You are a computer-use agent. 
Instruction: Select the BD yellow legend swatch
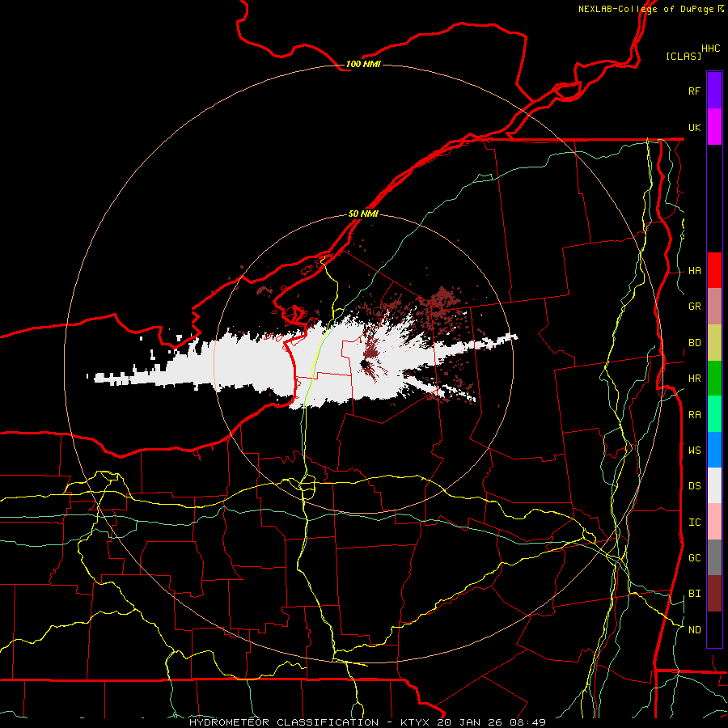coord(714,342)
